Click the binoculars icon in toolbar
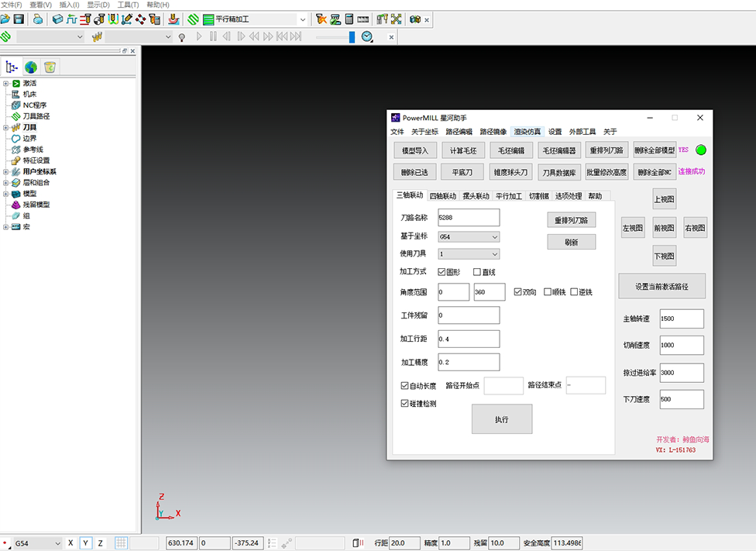Viewport: 756px width, 551px height. pyautogui.click(x=415, y=19)
